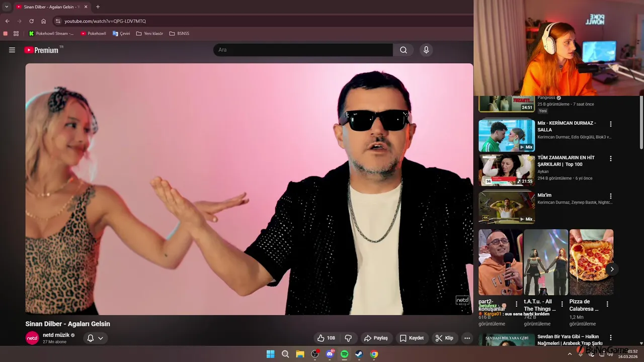
Task: Open the Pokehowll YouTube bookmark
Action: pyautogui.click(x=94, y=34)
